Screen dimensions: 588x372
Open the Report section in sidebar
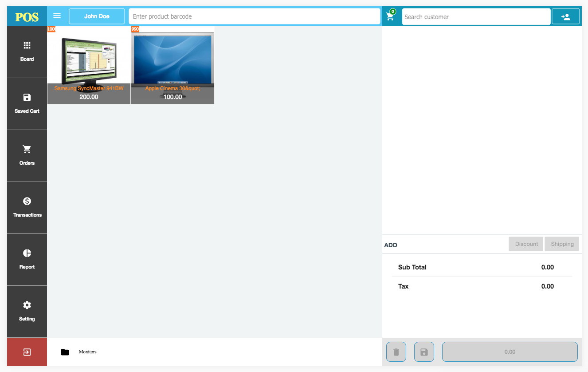pyautogui.click(x=27, y=260)
